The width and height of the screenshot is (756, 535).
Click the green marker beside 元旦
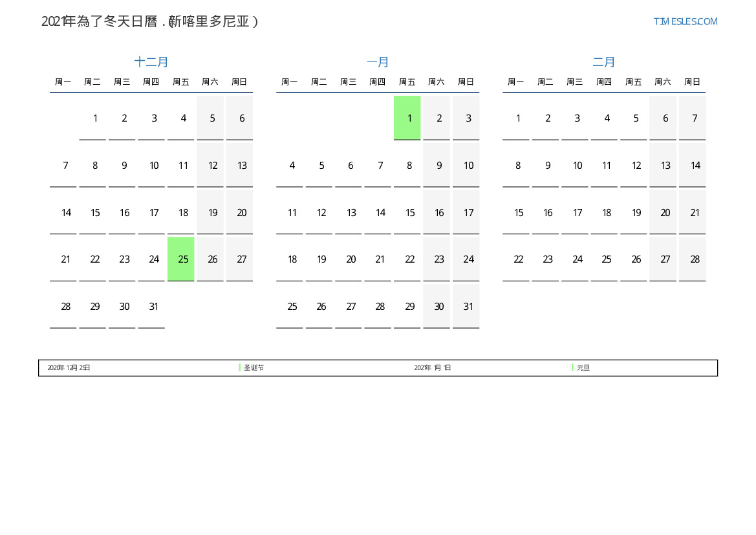(x=572, y=367)
